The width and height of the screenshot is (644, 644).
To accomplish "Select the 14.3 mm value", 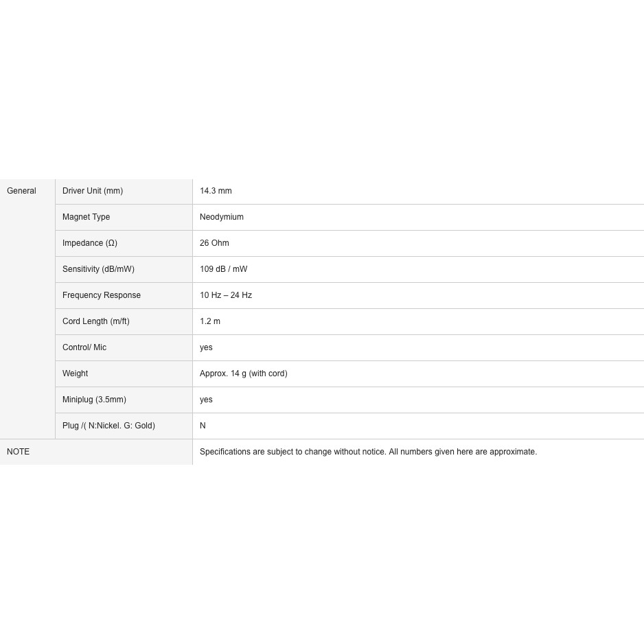I will point(216,191).
